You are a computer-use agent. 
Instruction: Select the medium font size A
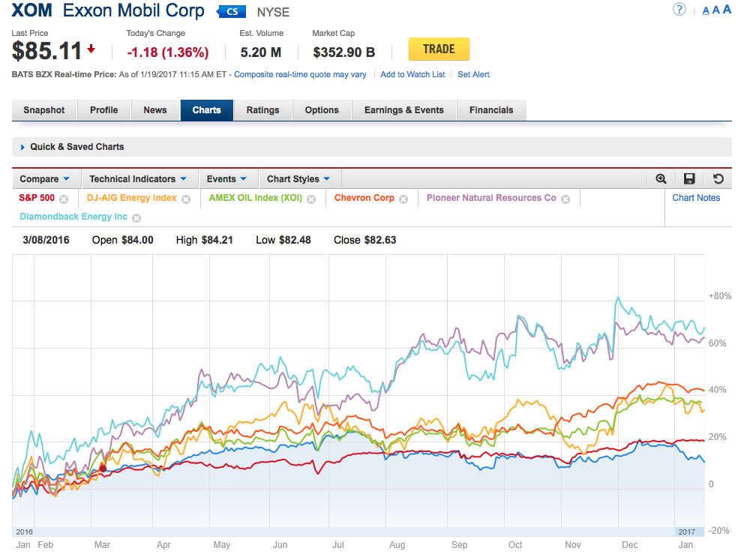coord(716,10)
